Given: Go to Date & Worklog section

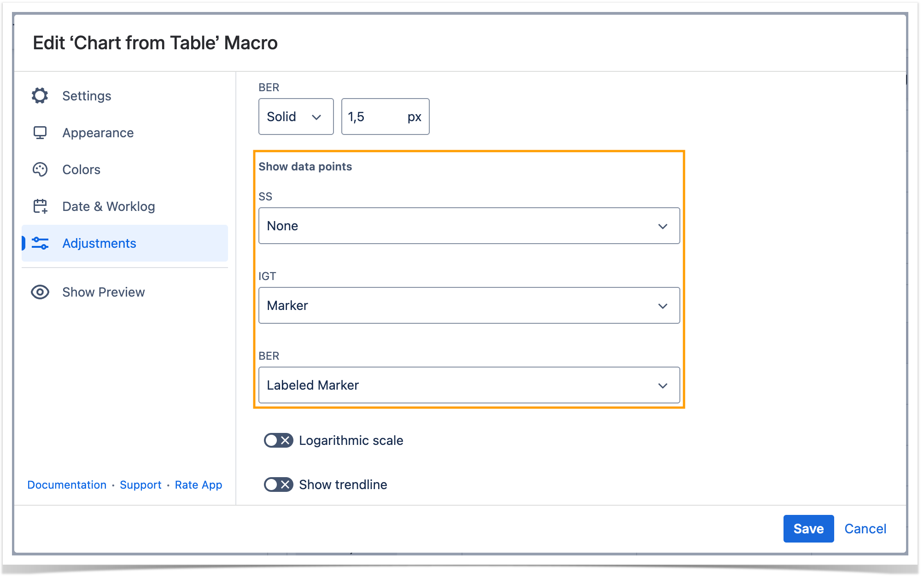Looking at the screenshot, I should (108, 206).
